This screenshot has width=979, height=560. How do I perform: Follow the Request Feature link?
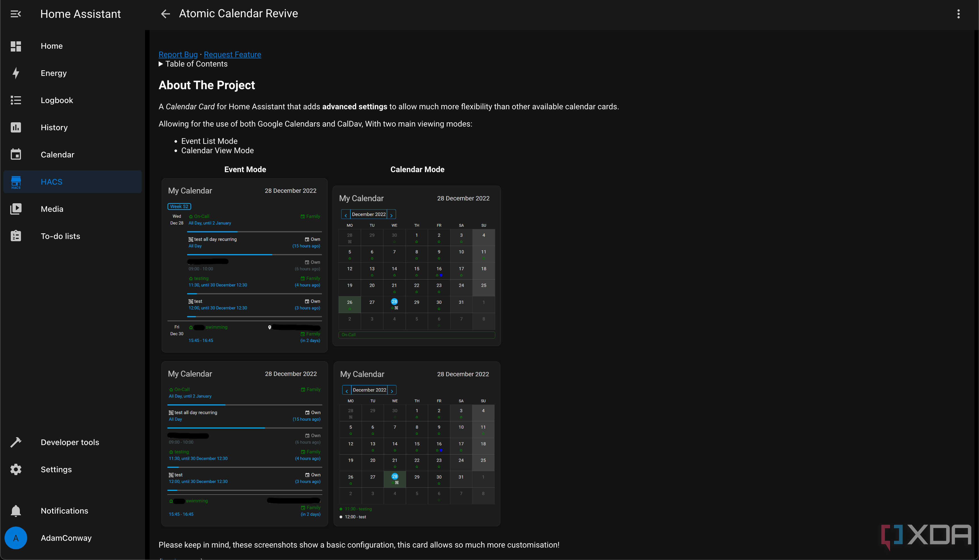click(233, 55)
